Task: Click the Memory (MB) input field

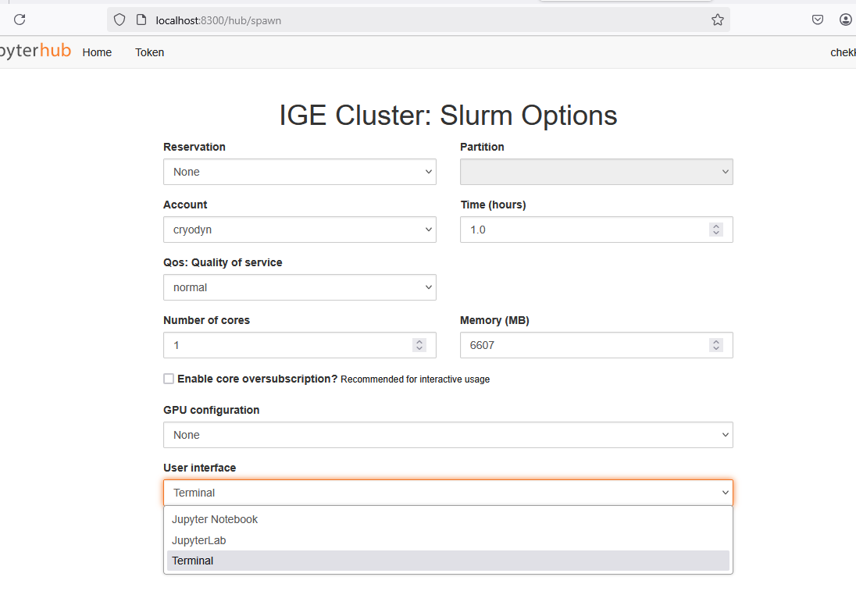Action: [586, 345]
